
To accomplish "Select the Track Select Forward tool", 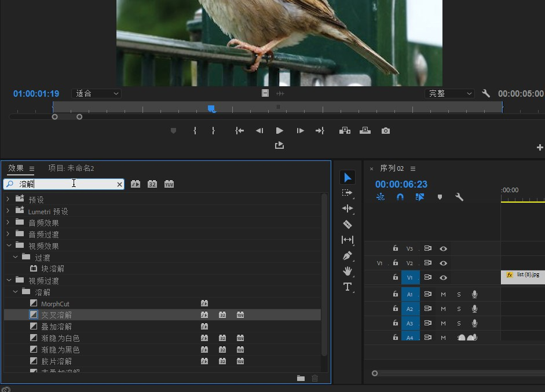I will pyautogui.click(x=348, y=193).
